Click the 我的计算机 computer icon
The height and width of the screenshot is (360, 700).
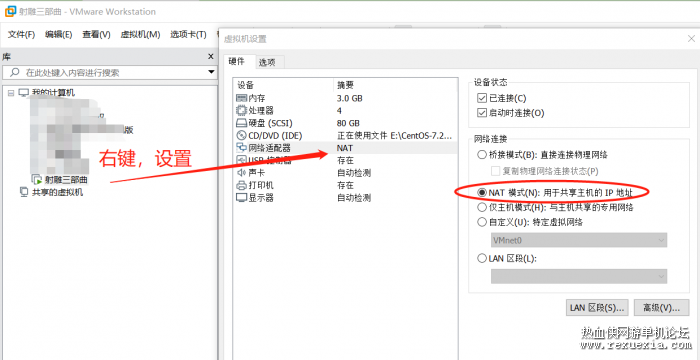[x=23, y=93]
